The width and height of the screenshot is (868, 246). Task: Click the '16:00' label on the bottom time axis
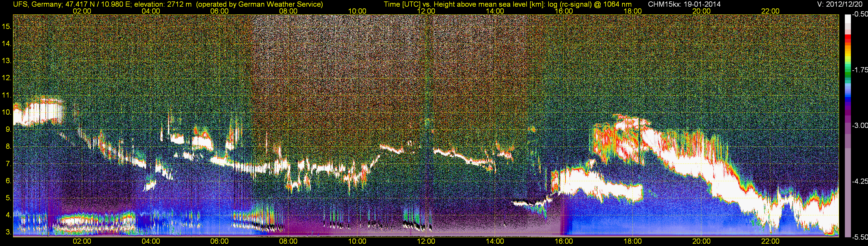[564, 241]
